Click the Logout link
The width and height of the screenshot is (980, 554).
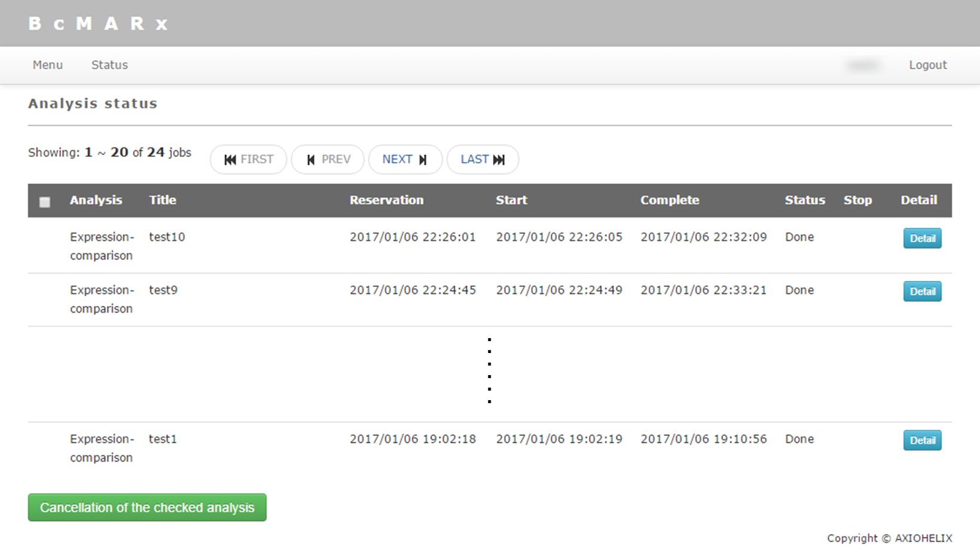[927, 65]
